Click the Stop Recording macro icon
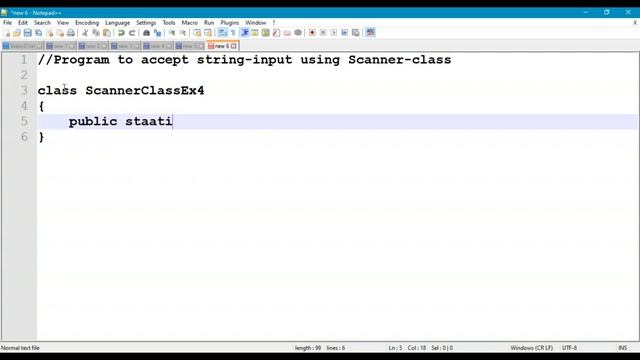Screen dimensions: 640x360 (323, 33)
